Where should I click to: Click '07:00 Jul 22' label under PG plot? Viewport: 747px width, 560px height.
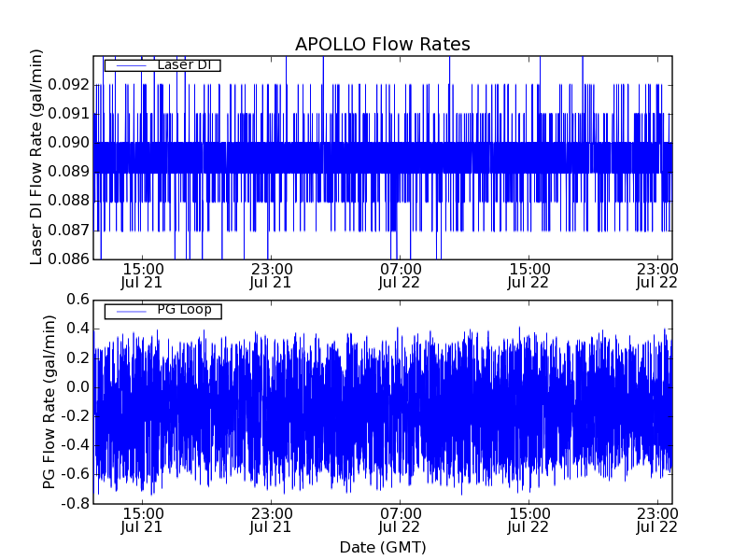[x=400, y=521]
